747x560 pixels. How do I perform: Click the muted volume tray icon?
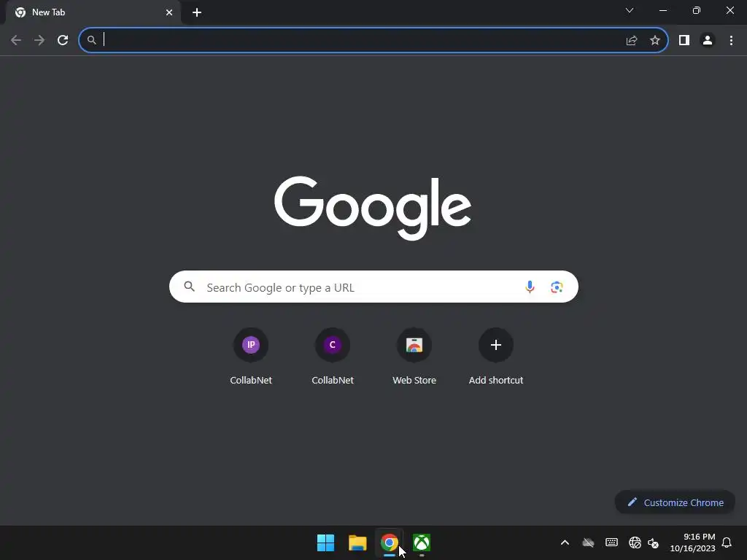click(x=653, y=542)
